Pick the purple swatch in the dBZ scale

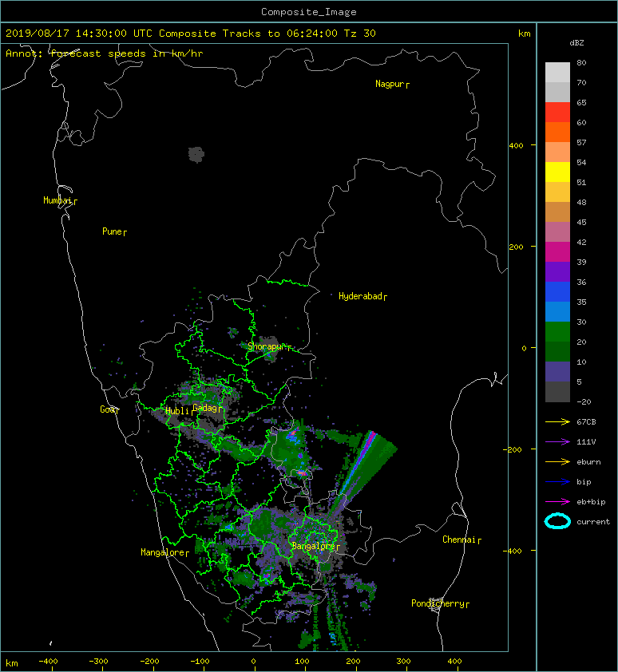pyautogui.click(x=557, y=271)
